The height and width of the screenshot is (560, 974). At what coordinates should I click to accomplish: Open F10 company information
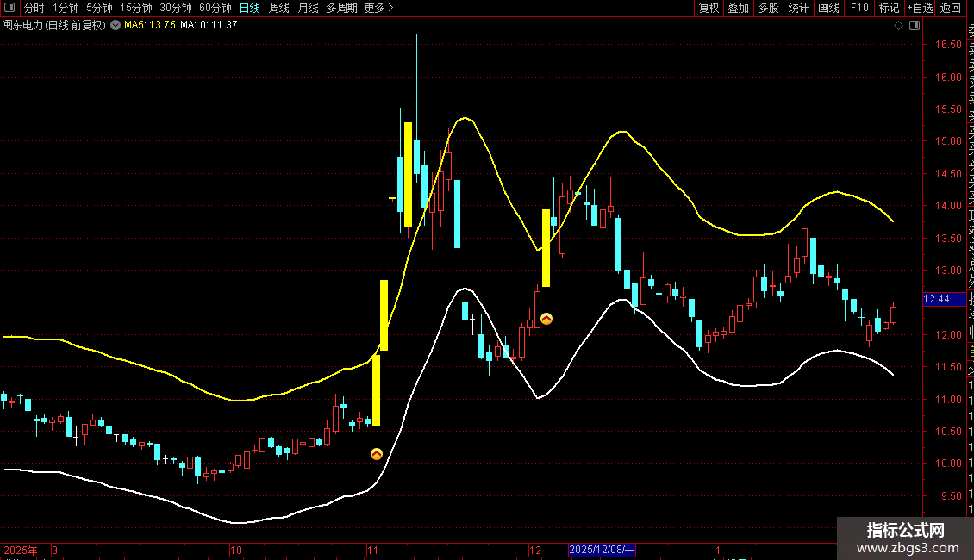(859, 8)
